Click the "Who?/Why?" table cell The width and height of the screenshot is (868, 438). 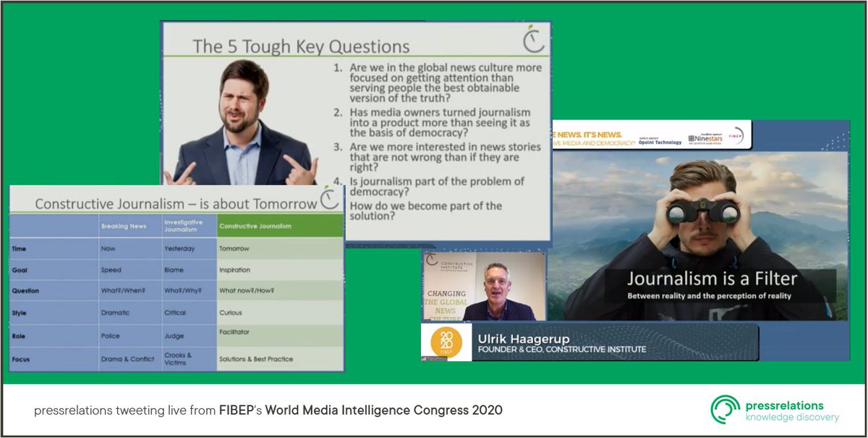(x=189, y=291)
